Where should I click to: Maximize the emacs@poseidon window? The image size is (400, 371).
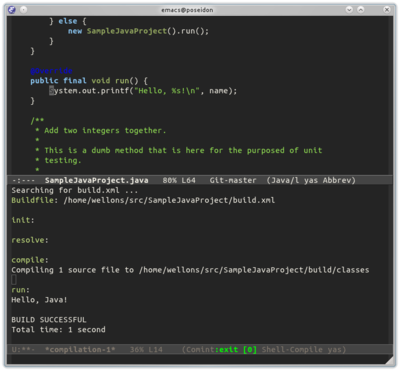[x=361, y=10]
